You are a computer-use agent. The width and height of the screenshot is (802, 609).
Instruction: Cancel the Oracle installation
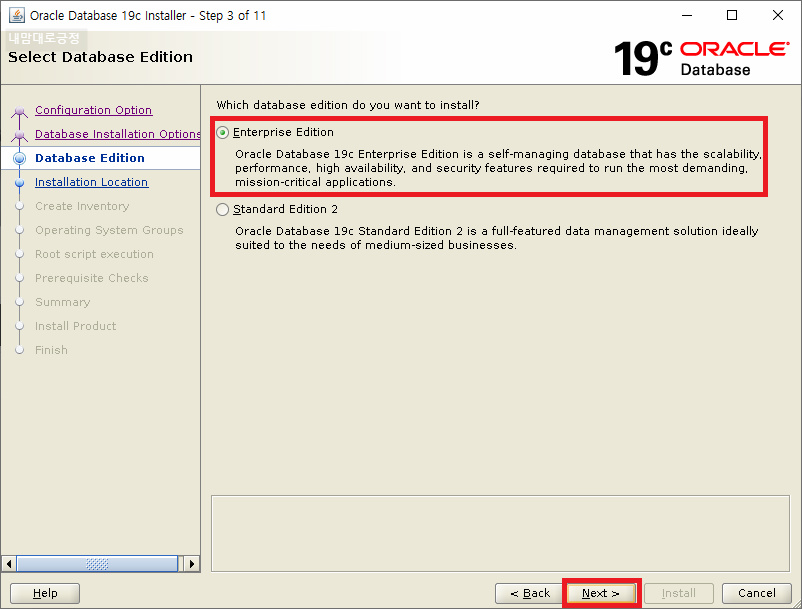[756, 593]
